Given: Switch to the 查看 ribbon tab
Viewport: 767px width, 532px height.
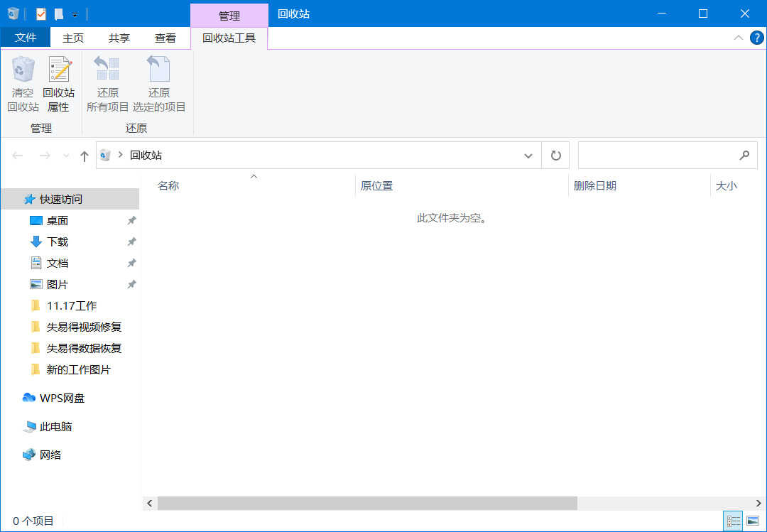Looking at the screenshot, I should click(165, 38).
